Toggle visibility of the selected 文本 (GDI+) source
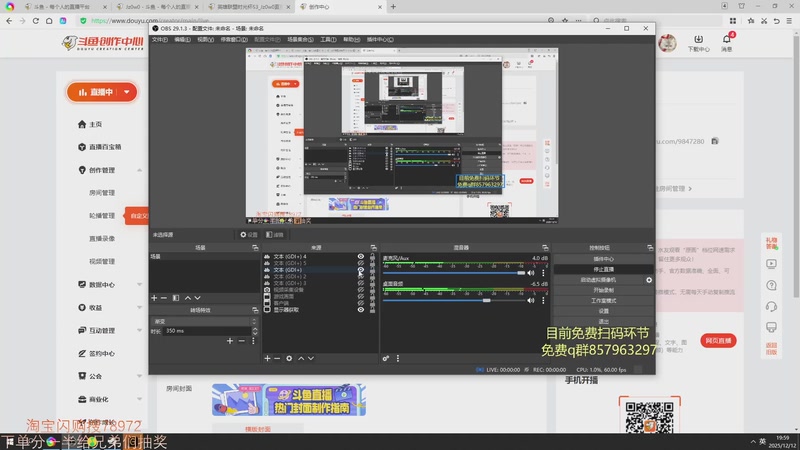The width and height of the screenshot is (800, 450). click(x=361, y=270)
